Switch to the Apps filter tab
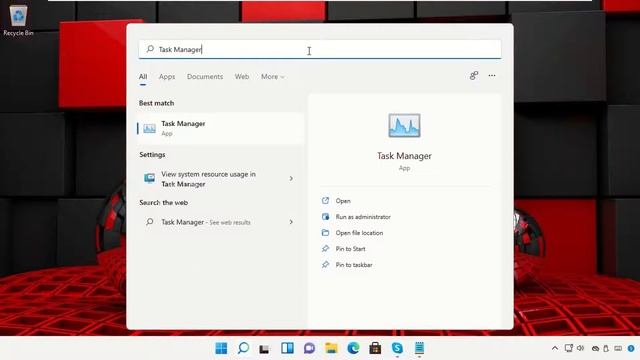This screenshot has width=640, height=360. coord(167,76)
